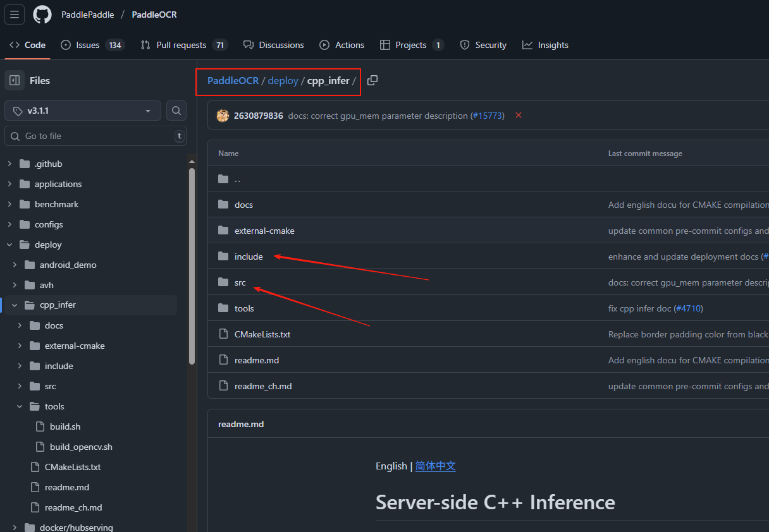
Task: Click the external-cmake folder icon in list
Action: point(223,231)
